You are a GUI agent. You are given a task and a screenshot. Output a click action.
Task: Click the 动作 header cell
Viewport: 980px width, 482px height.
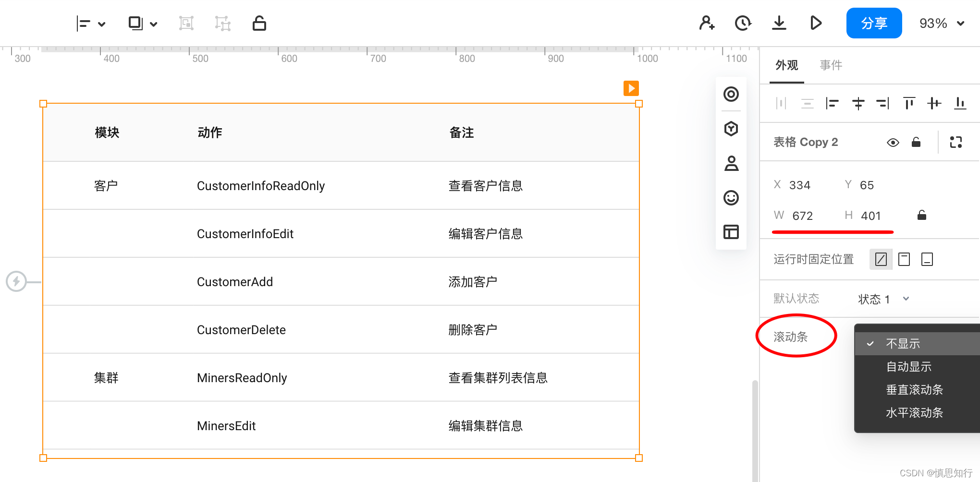coord(210,133)
